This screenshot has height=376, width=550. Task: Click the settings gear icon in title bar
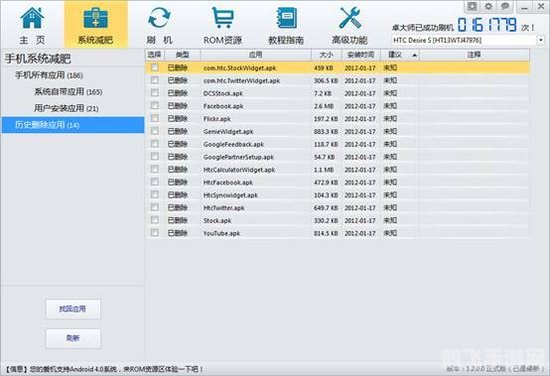coord(488,6)
